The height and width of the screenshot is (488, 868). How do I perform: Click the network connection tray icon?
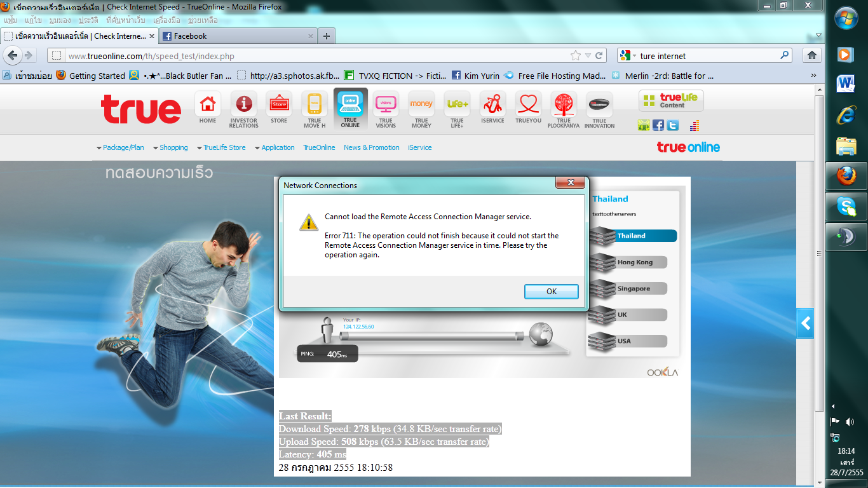pyautogui.click(x=835, y=437)
